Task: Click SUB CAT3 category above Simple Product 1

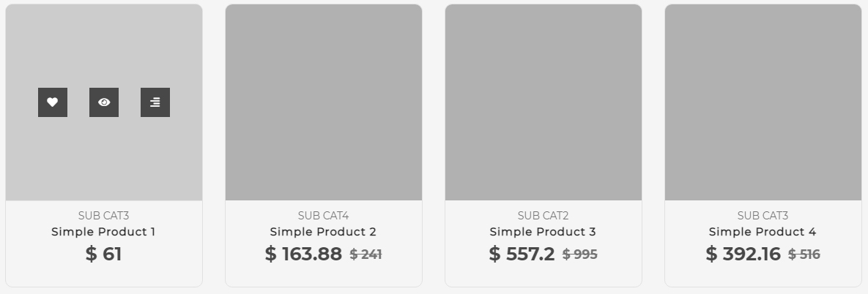Action: (x=103, y=216)
